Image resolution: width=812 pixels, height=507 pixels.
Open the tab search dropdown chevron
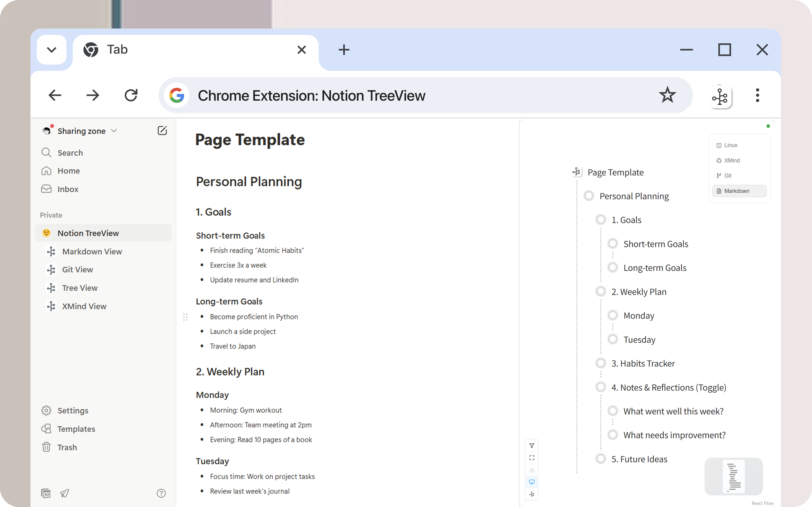[x=52, y=50]
